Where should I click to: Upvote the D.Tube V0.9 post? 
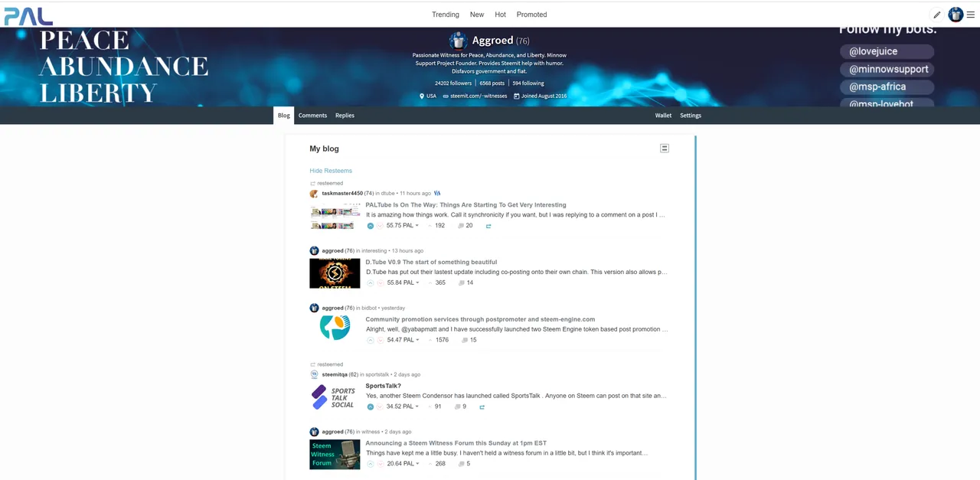371,282
